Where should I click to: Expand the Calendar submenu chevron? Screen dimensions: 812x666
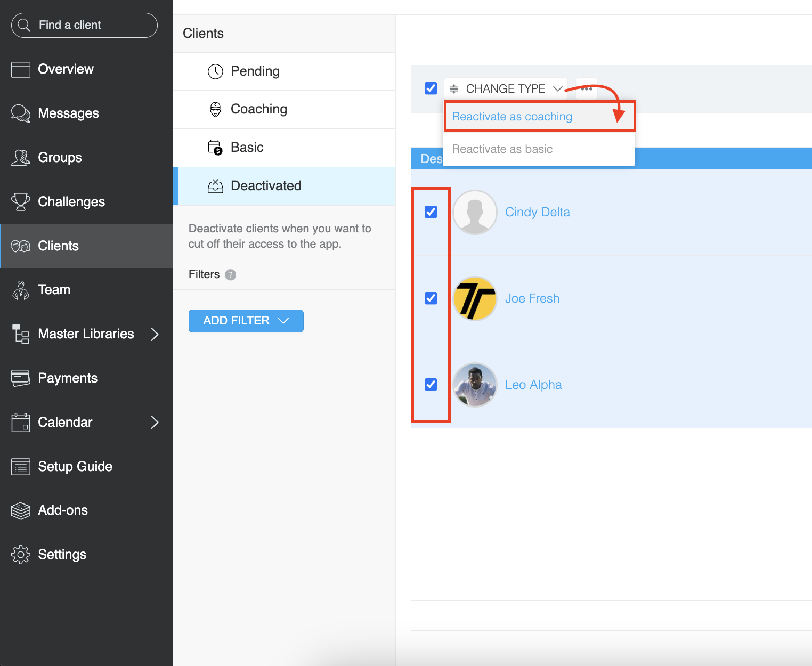point(155,423)
